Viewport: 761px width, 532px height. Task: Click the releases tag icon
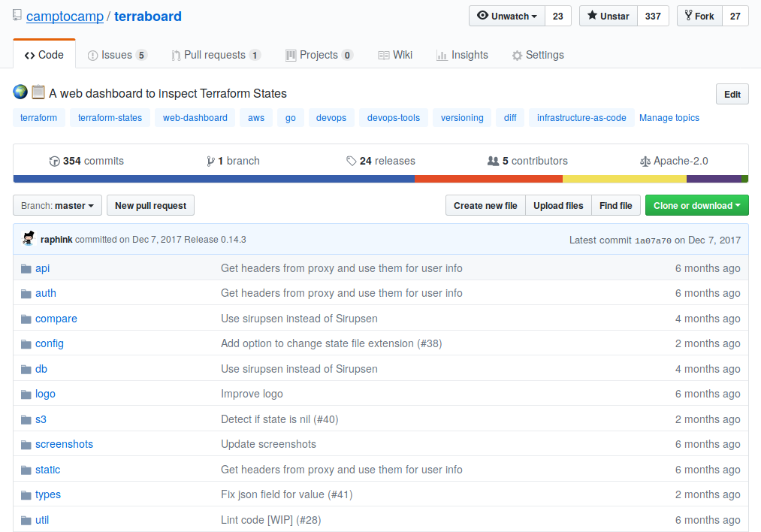click(x=351, y=161)
